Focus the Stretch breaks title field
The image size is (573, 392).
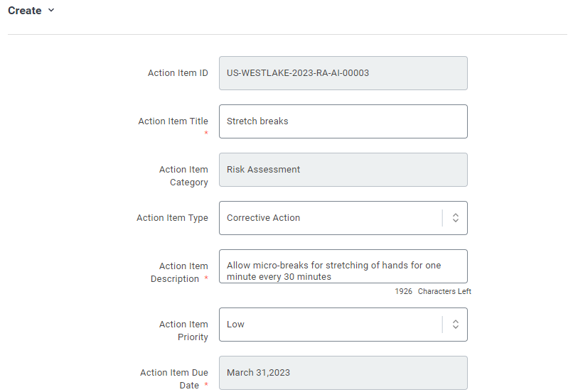click(343, 121)
